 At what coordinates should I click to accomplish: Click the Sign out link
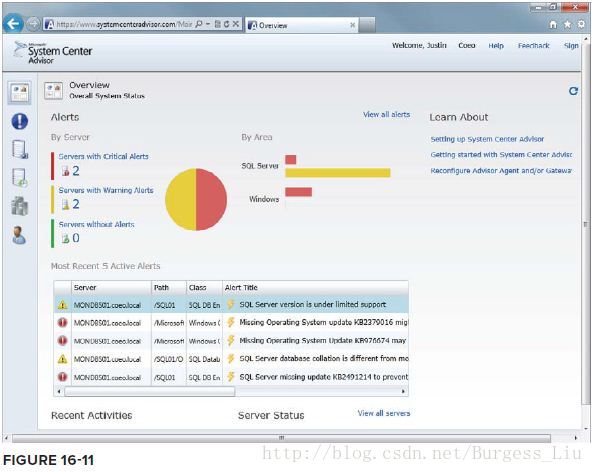571,46
